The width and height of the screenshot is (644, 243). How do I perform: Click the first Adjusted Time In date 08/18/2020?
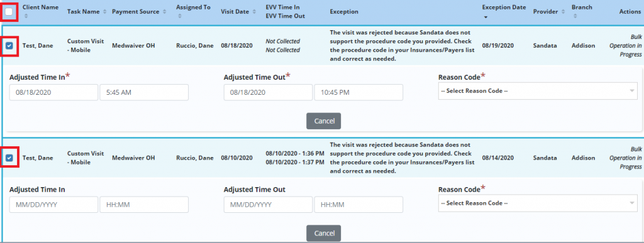point(54,92)
